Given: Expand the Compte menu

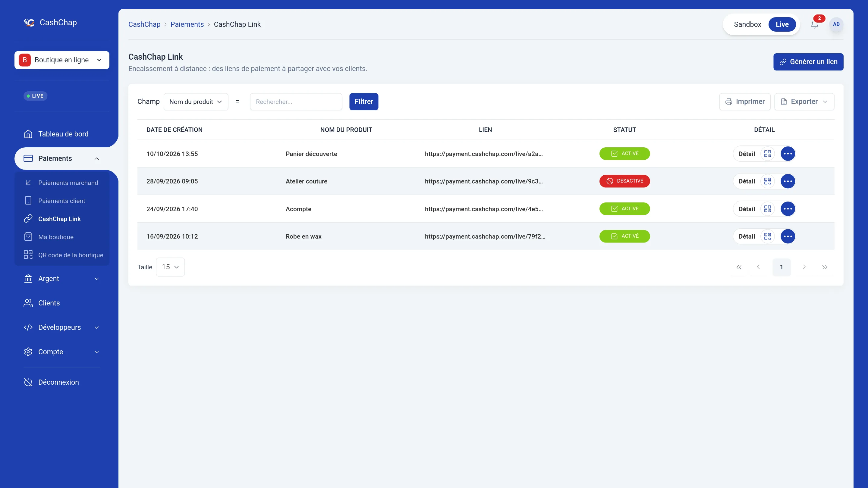Looking at the screenshot, I should coord(62,352).
